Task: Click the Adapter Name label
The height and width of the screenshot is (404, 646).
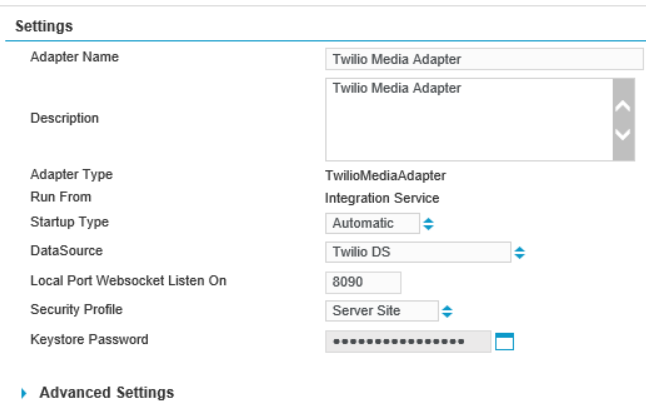Action: [75, 57]
